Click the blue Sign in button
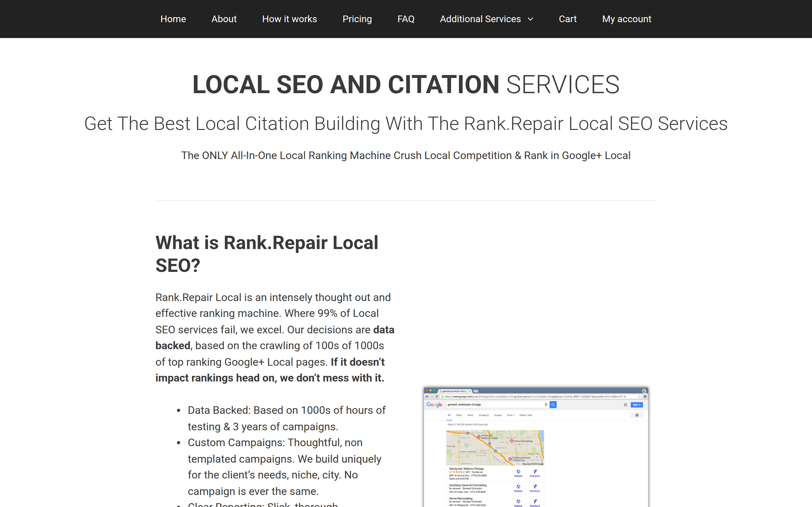 (637, 405)
